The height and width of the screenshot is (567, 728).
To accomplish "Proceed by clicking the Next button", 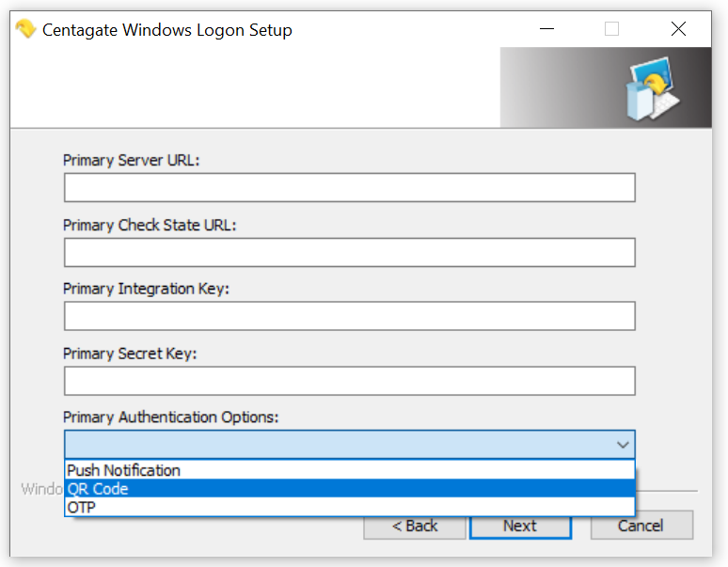I will coord(520,526).
